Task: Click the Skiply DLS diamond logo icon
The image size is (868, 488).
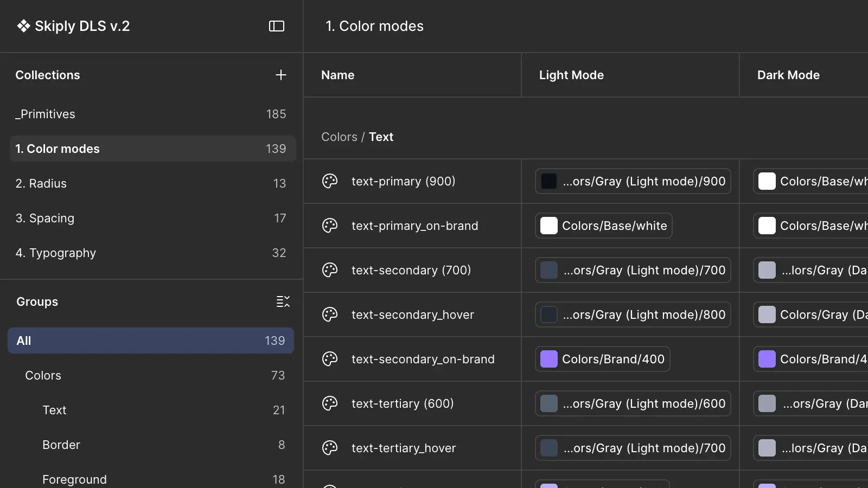Action: tap(23, 26)
